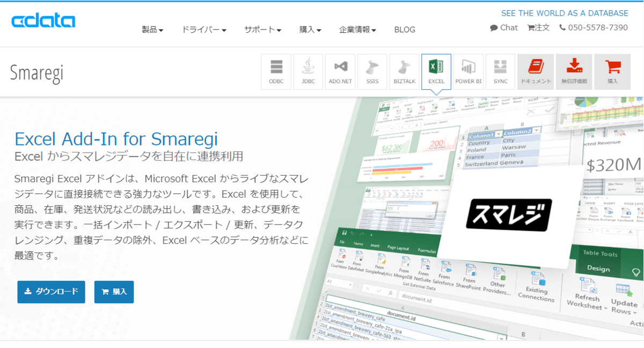Open the ドキュメント red book button
The image size is (644, 348).
pos(536,72)
